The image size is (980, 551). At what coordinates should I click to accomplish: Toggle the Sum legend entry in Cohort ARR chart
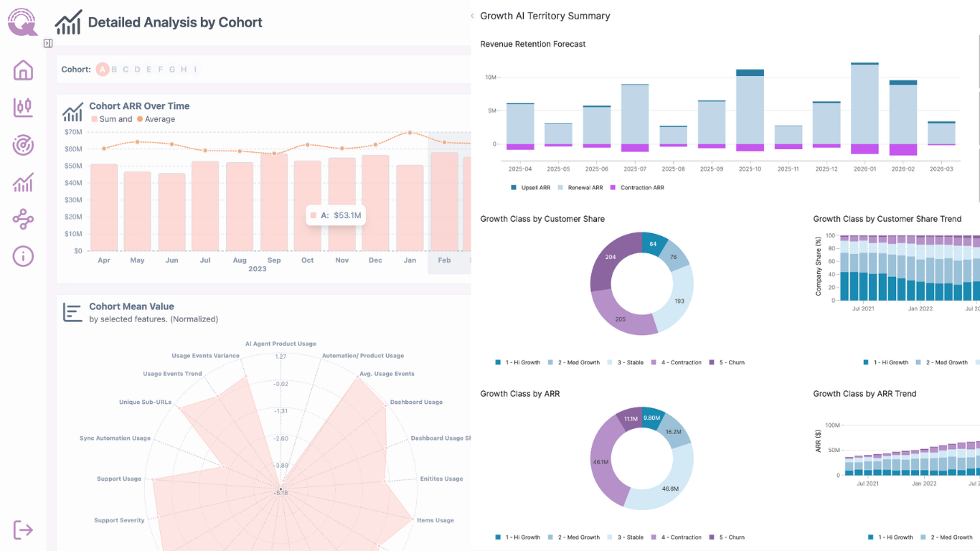pos(111,119)
